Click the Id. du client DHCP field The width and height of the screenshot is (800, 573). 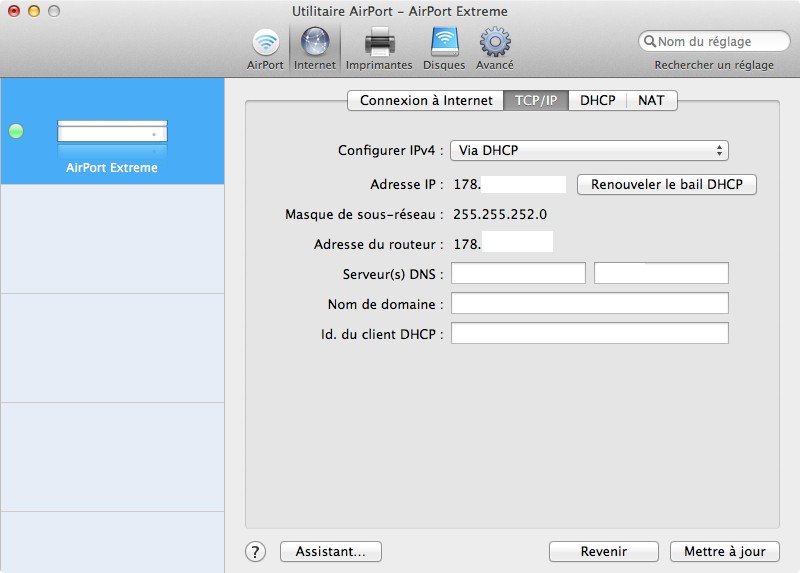point(589,333)
